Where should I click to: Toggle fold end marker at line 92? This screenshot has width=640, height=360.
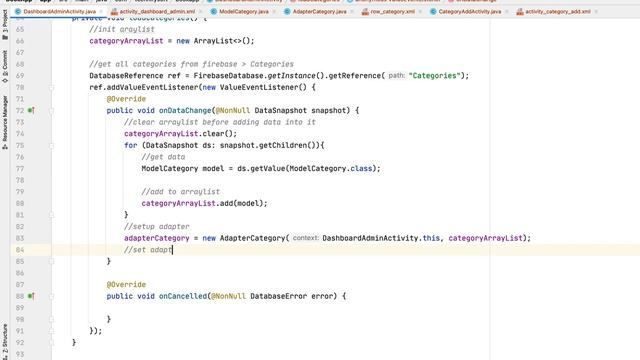pyautogui.click(x=51, y=342)
